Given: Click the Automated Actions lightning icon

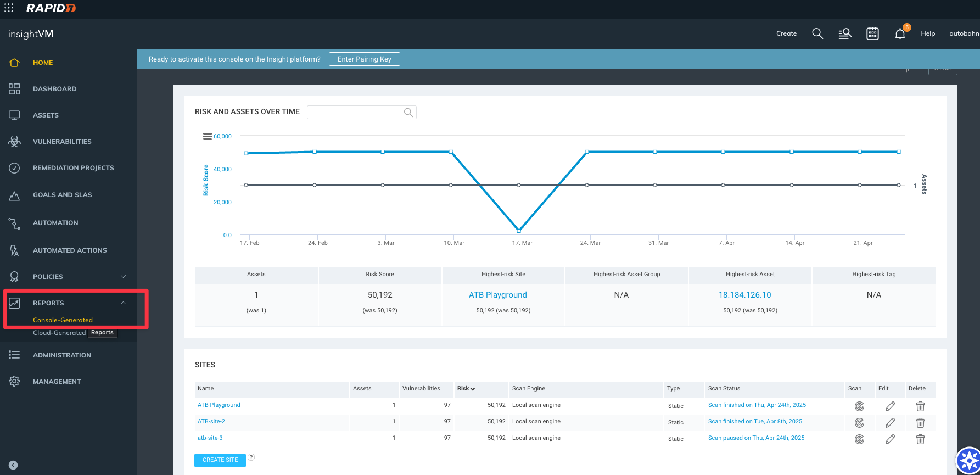Looking at the screenshot, I should tap(14, 250).
